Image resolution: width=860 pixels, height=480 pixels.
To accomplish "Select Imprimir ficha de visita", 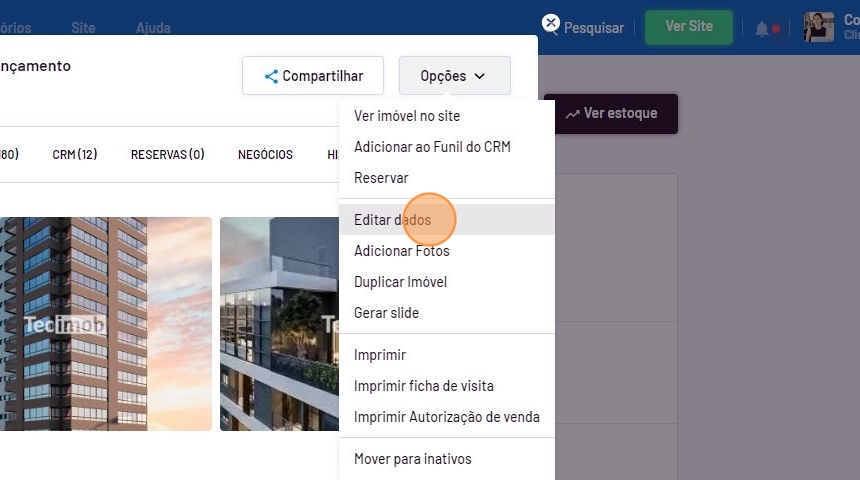I will pos(424,386).
